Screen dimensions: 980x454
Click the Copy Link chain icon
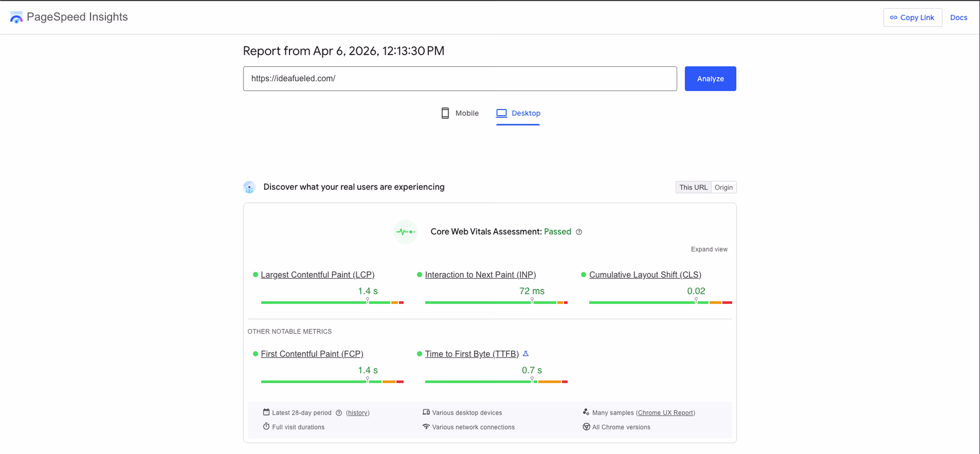893,17
